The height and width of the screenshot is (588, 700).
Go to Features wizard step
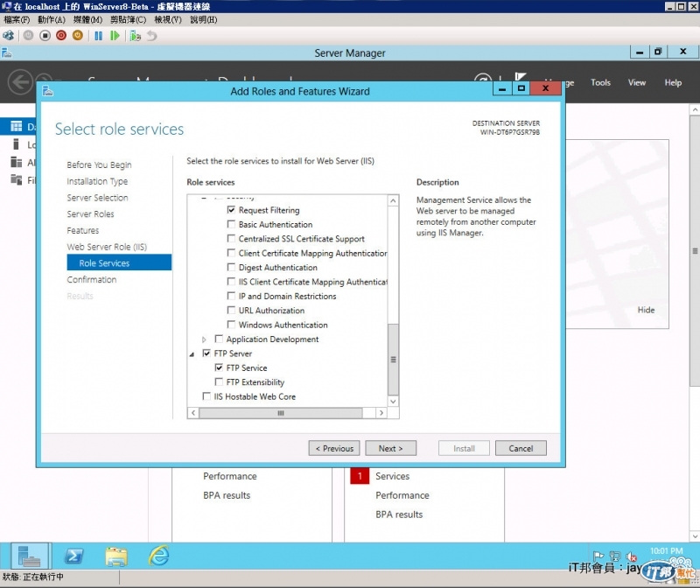(x=82, y=230)
